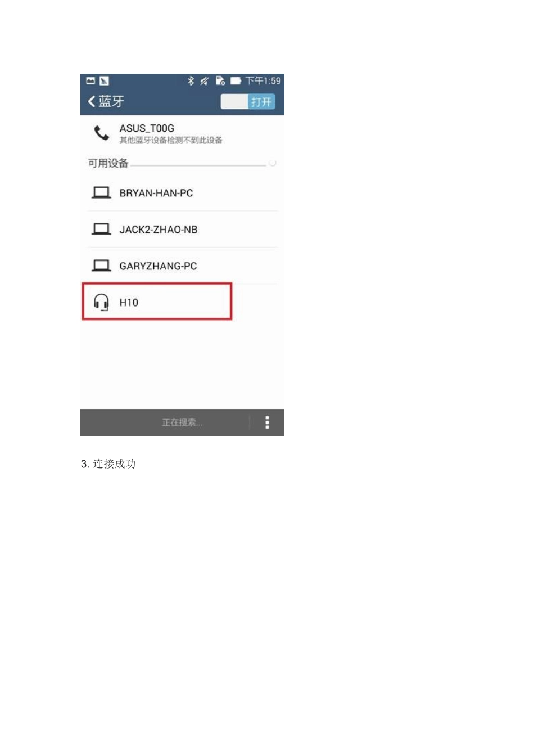Choose JACK2-ZHAO-NB device entry
Image resolution: width=534 pixels, height=756 pixels.
click(182, 229)
